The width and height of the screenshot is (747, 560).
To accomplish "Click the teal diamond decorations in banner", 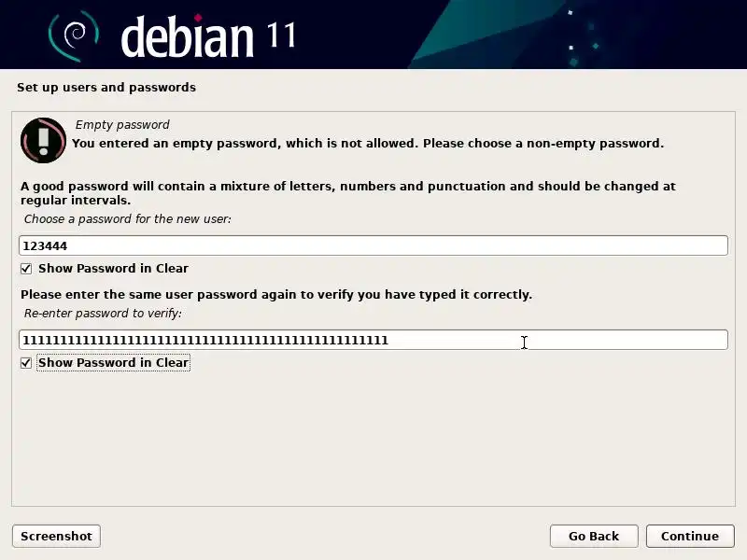I will point(582,38).
